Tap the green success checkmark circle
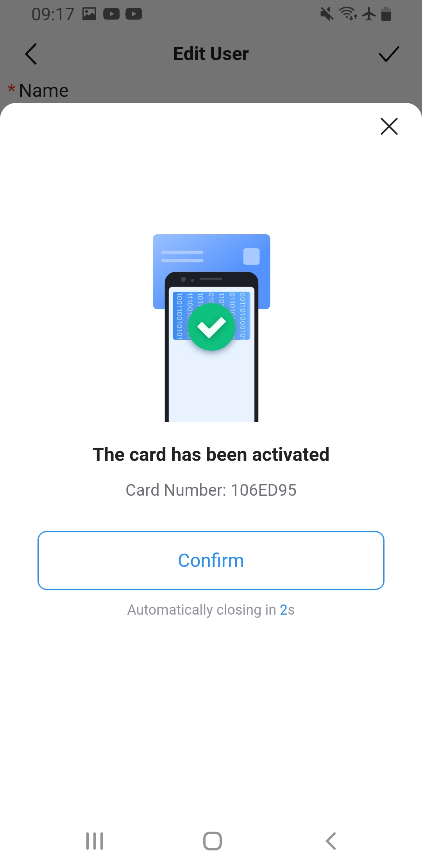This screenshot has width=422, height=868. [x=212, y=327]
